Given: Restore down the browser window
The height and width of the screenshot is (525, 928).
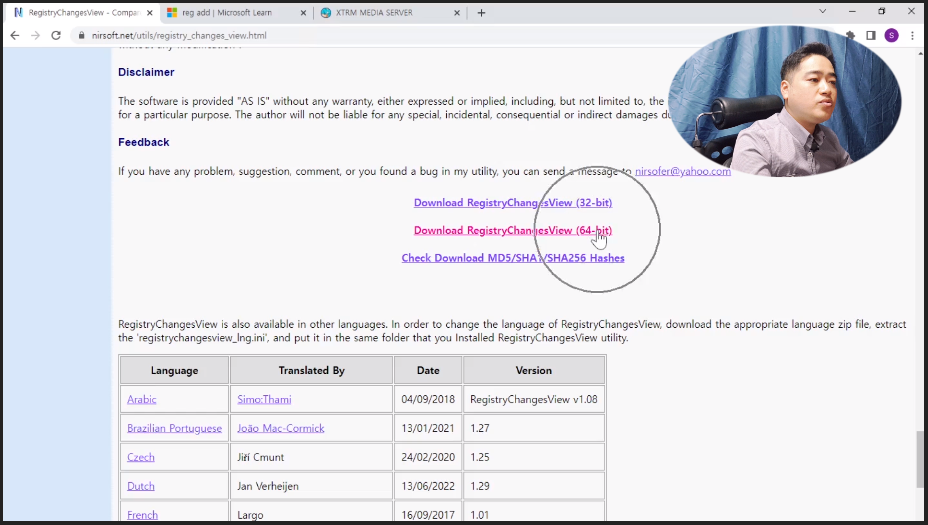Looking at the screenshot, I should click(x=881, y=11).
